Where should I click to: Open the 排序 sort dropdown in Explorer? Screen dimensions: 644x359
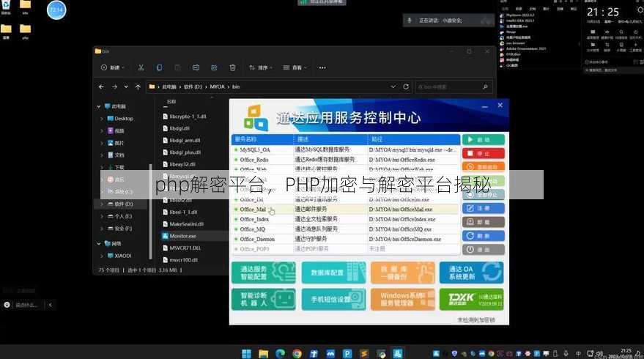point(260,68)
